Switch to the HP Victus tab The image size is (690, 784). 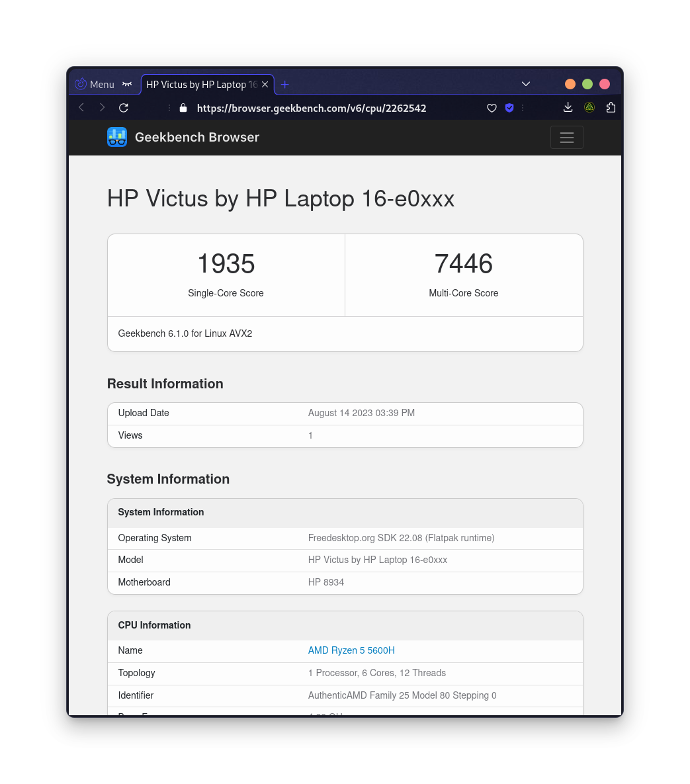[198, 84]
